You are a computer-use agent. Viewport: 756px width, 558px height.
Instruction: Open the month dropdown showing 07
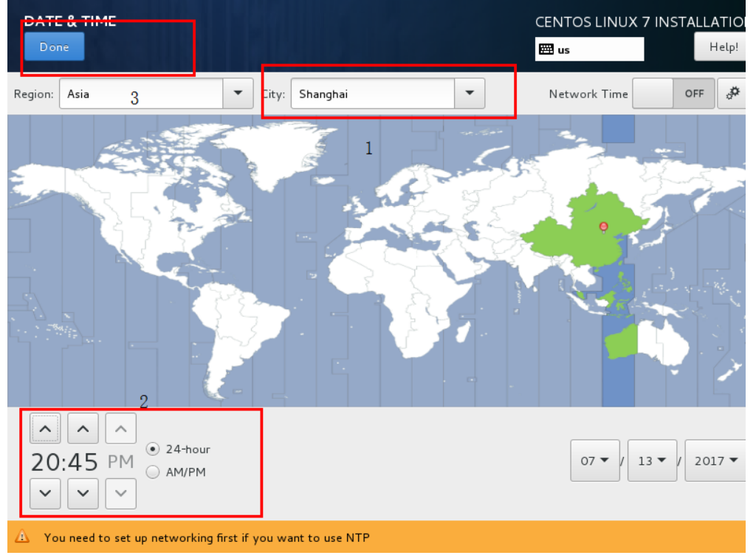pyautogui.click(x=595, y=461)
